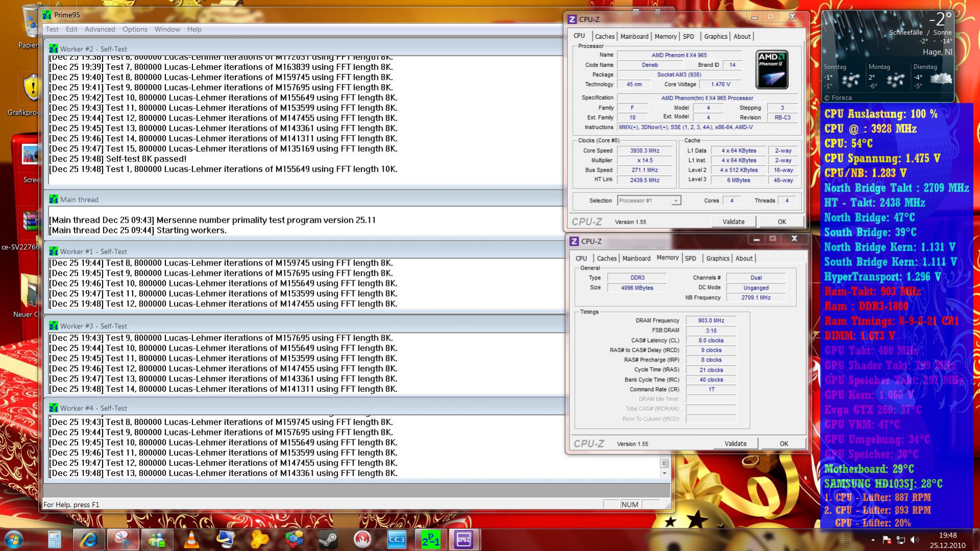This screenshot has width=980, height=551.
Task: Click the AMD Phenom II logo in CPU-Z
Action: pyautogui.click(x=772, y=69)
